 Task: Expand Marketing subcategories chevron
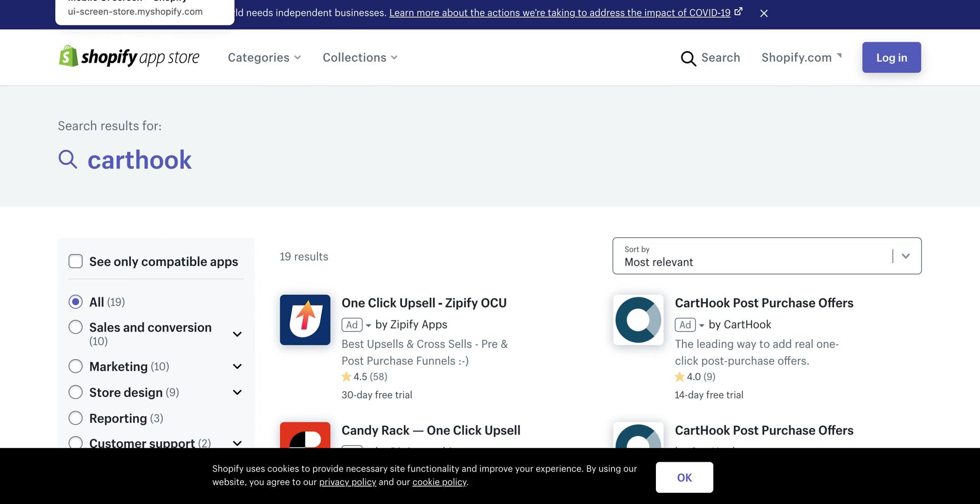point(237,366)
